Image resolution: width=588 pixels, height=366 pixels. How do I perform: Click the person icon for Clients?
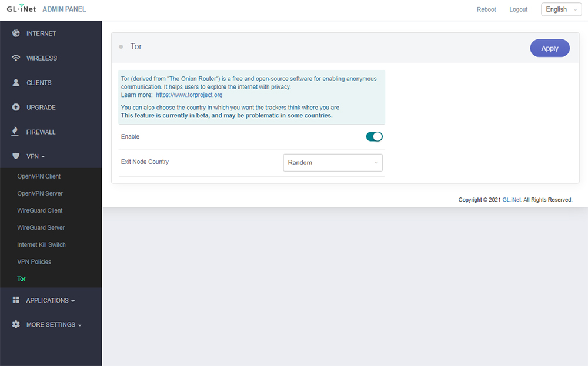[16, 83]
